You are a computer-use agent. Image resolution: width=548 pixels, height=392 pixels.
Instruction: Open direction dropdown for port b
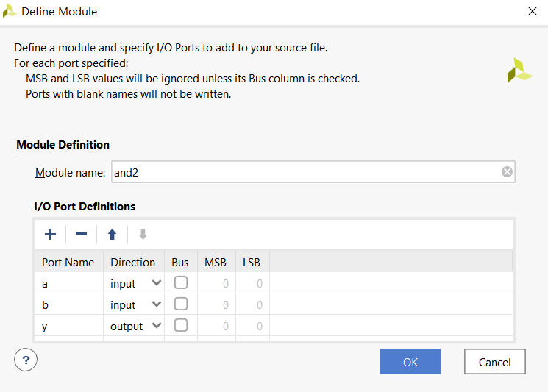[156, 304]
